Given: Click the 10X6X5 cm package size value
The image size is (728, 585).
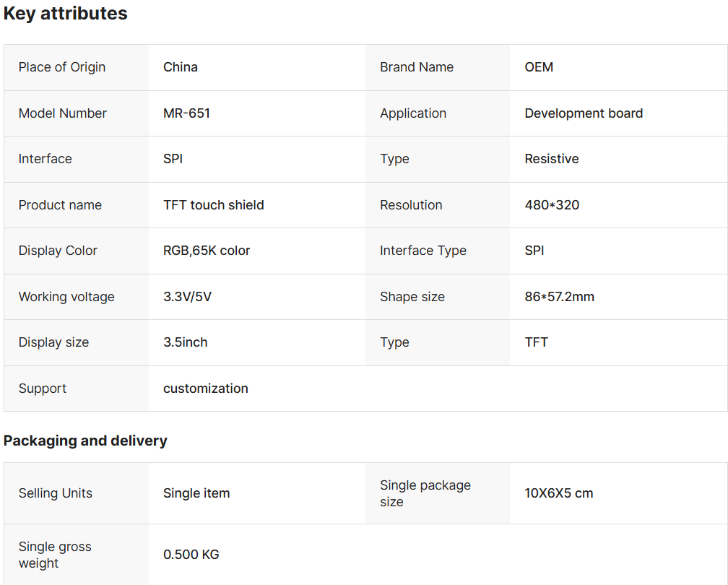Looking at the screenshot, I should (559, 493).
